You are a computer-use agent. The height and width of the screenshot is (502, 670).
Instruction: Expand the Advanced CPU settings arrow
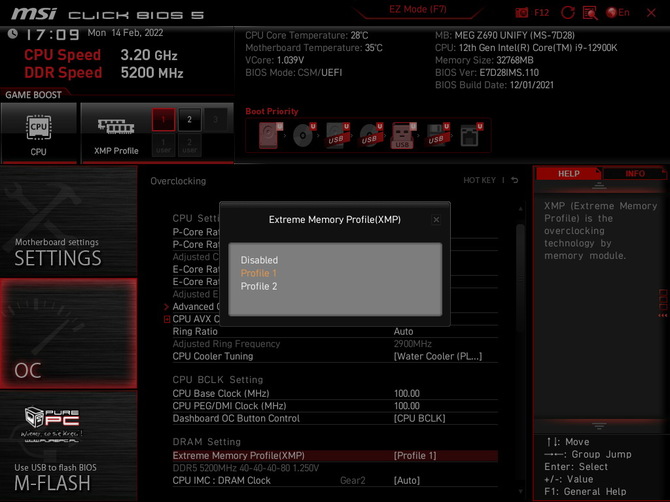(x=167, y=307)
